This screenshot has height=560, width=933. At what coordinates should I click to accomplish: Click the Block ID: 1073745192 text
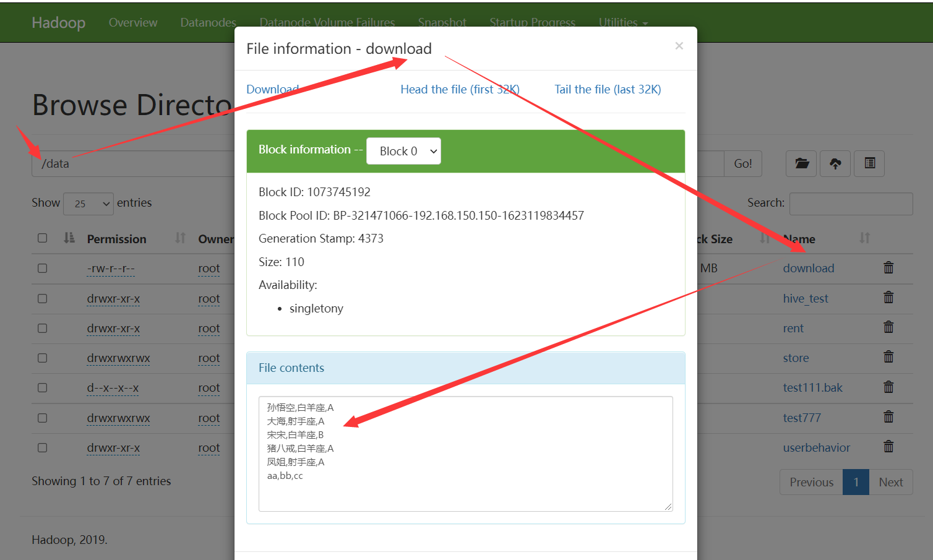[x=314, y=192]
